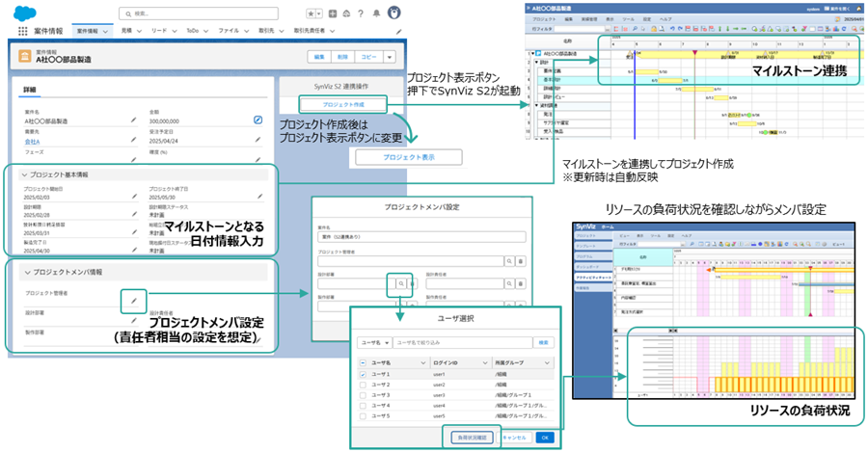The image size is (868, 452).
Task: Check the ユーザ1 checkbox in user list
Action: 362,374
